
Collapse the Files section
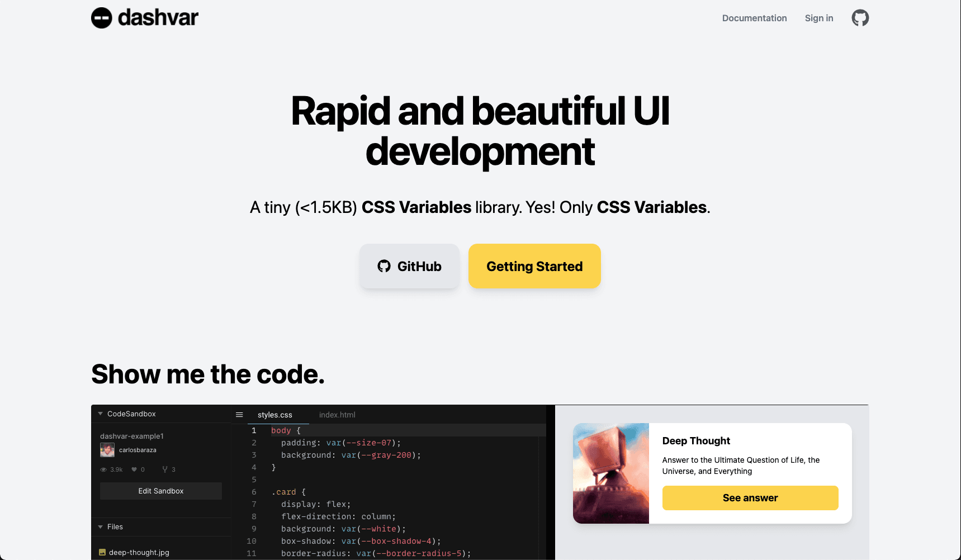coord(101,527)
